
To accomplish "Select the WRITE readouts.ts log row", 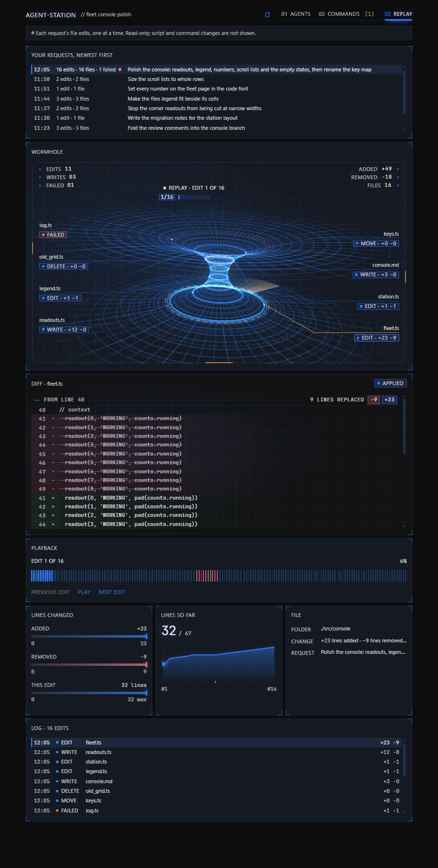I will pyautogui.click(x=217, y=752).
